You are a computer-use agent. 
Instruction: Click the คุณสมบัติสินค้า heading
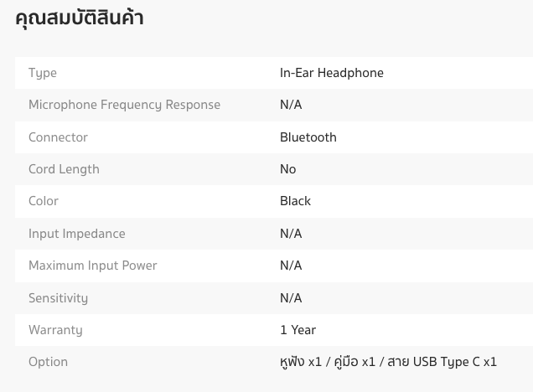(79, 18)
